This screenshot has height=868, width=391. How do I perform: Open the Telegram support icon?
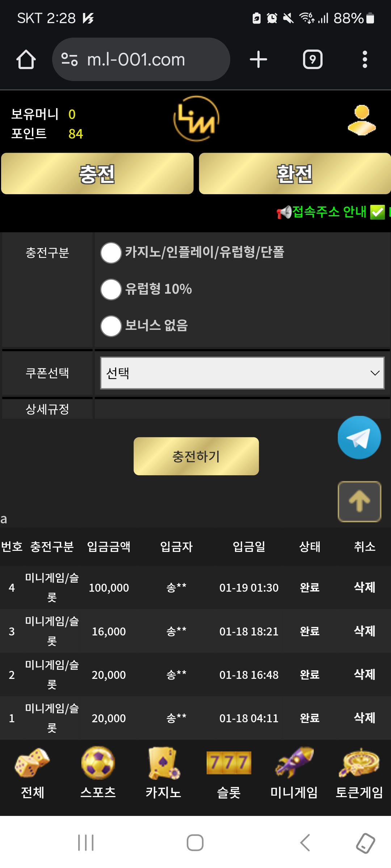point(359,438)
